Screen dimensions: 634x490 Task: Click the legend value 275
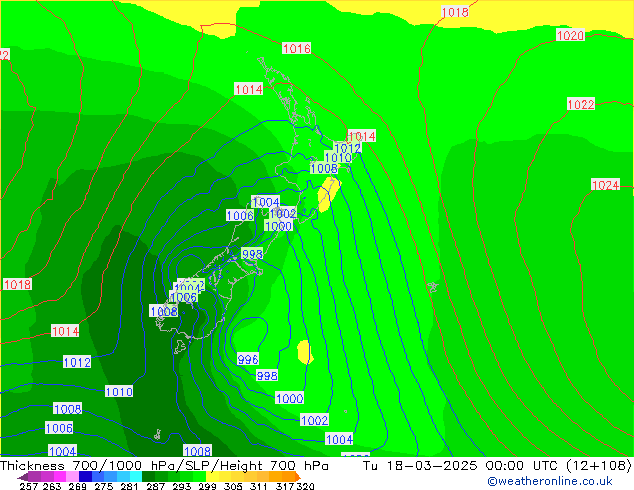coord(104,486)
